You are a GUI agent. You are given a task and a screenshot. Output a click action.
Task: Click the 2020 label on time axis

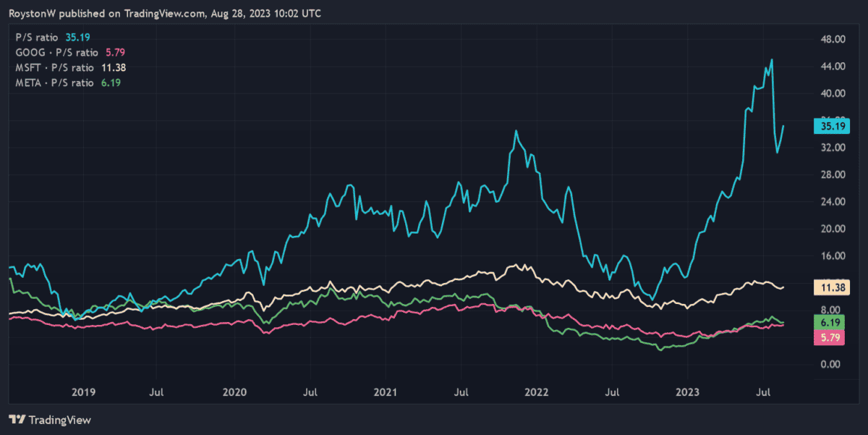tap(235, 392)
